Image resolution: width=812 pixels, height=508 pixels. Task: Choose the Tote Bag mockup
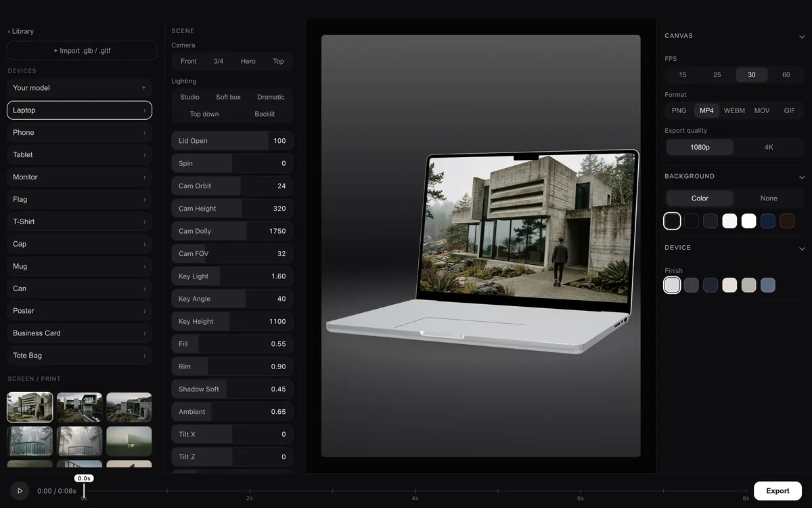point(79,356)
